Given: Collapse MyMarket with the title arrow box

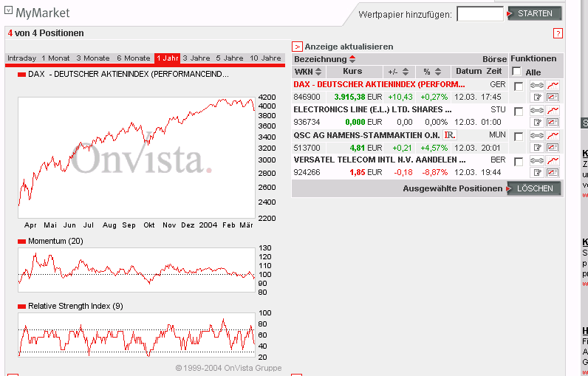Looking at the screenshot, I should [8, 10].
